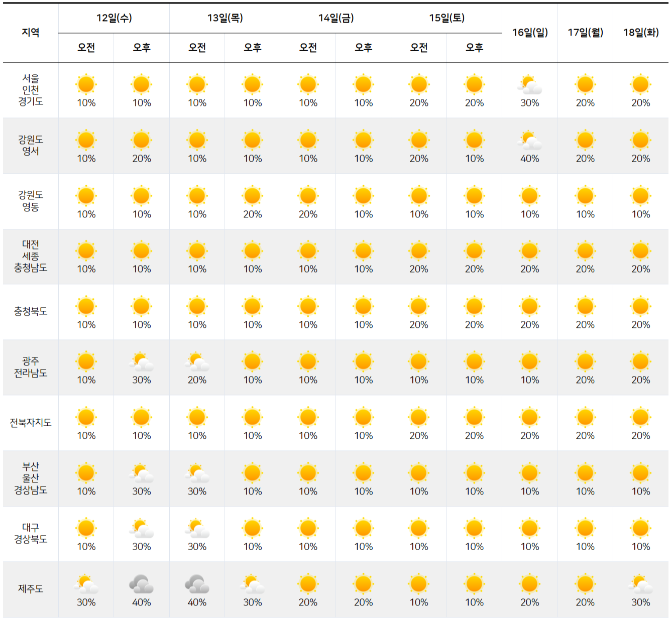Click 부산 울산 경상남도 cloud icon for 13일 오전
This screenshot has height=621, width=672.
(x=197, y=473)
